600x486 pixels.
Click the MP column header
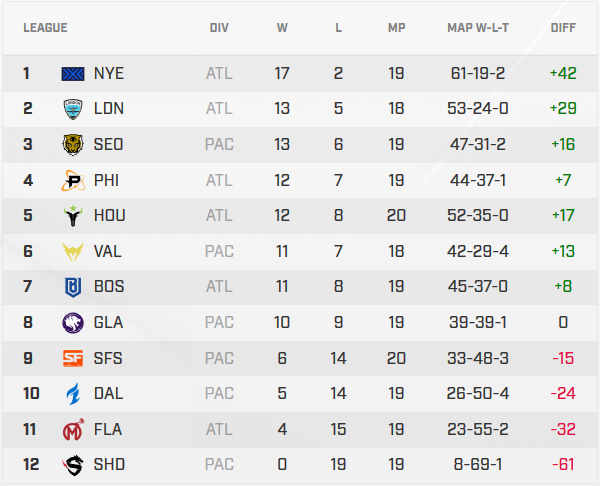(x=396, y=28)
